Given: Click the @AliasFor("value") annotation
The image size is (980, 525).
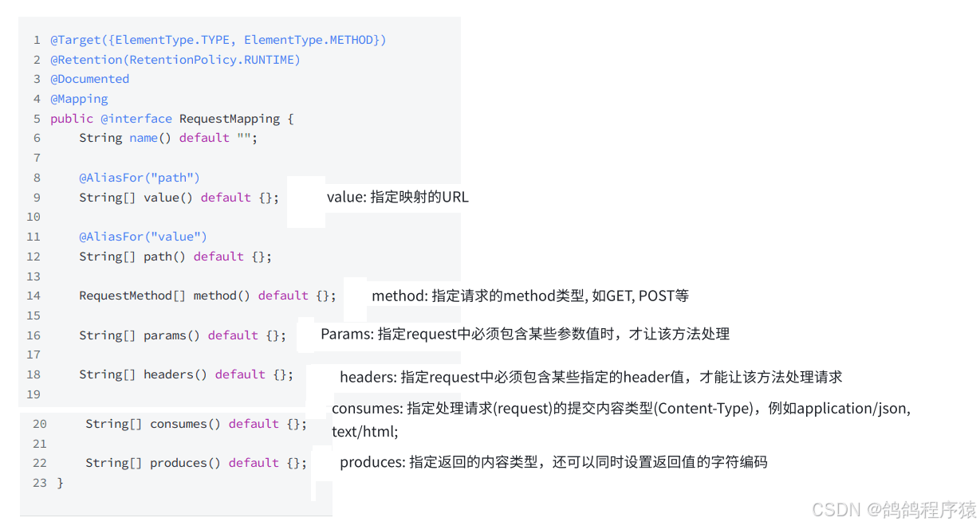Looking at the screenshot, I should point(143,237).
